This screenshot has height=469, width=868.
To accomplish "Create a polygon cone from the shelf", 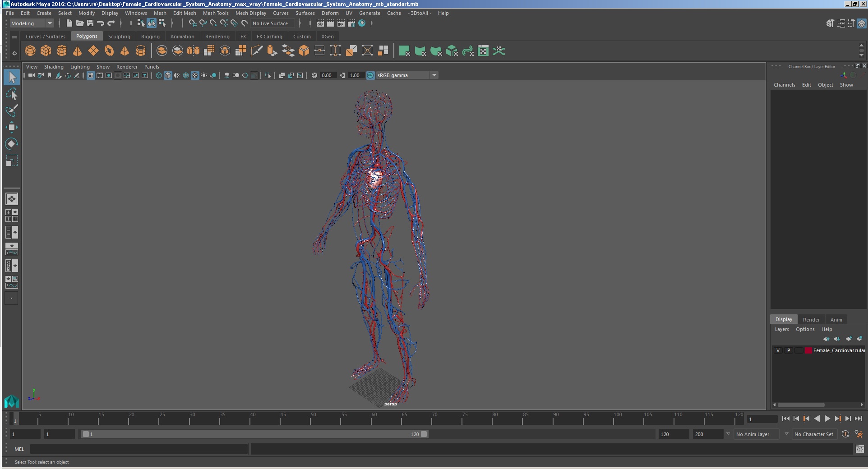I will click(x=78, y=51).
